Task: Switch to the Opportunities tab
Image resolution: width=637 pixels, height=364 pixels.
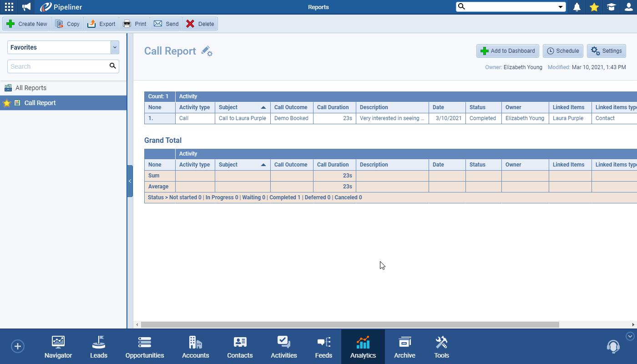Action: click(x=145, y=347)
